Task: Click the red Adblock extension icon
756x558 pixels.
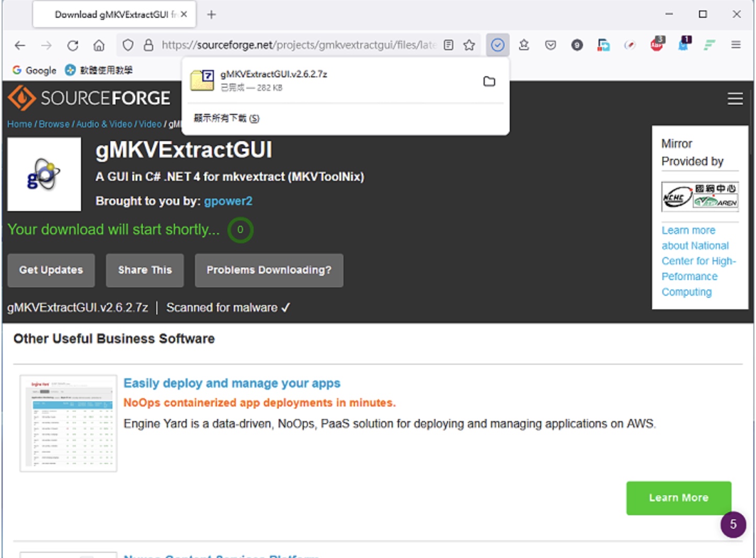Action: tap(657, 44)
